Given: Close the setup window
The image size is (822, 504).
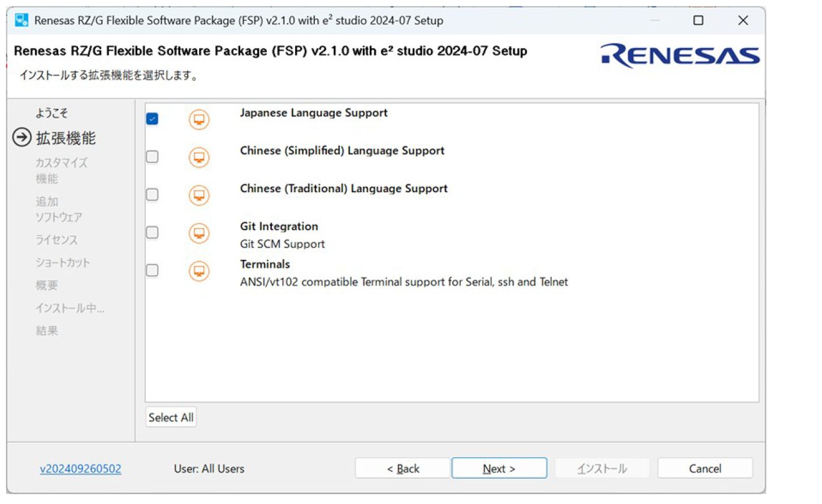Looking at the screenshot, I should [x=743, y=20].
